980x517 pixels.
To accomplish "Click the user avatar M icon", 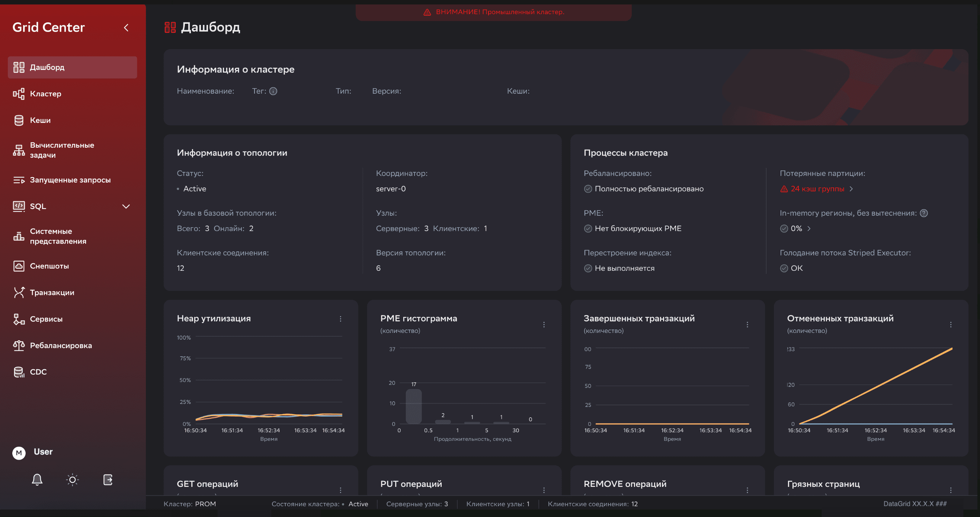I will [x=19, y=453].
